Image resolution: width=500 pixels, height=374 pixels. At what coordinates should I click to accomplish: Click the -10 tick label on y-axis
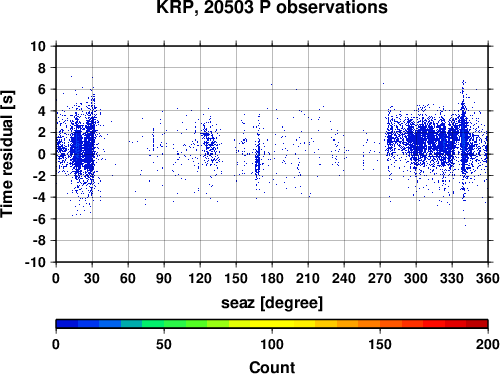tap(35, 262)
